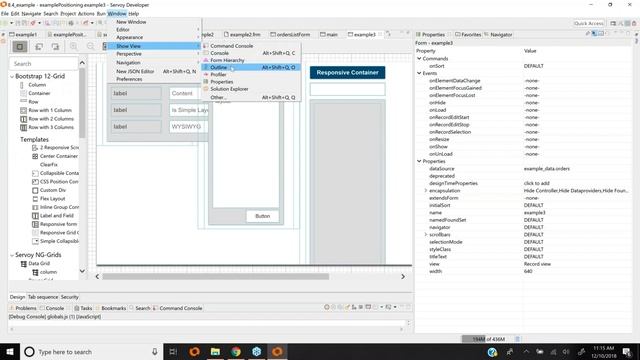This screenshot has height=360, width=640.
Task: Click the third layout icon in editor toolbar
Action: 55,47
